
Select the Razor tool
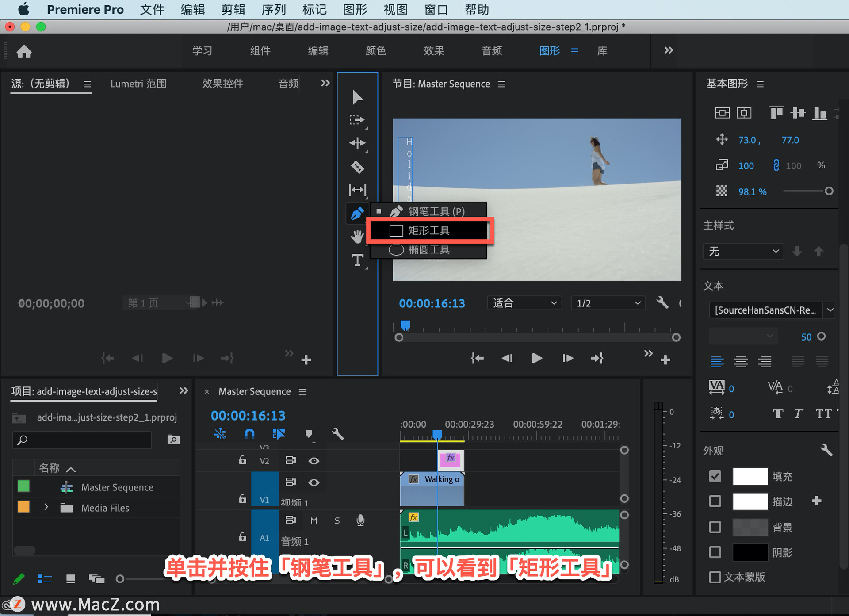tap(357, 167)
